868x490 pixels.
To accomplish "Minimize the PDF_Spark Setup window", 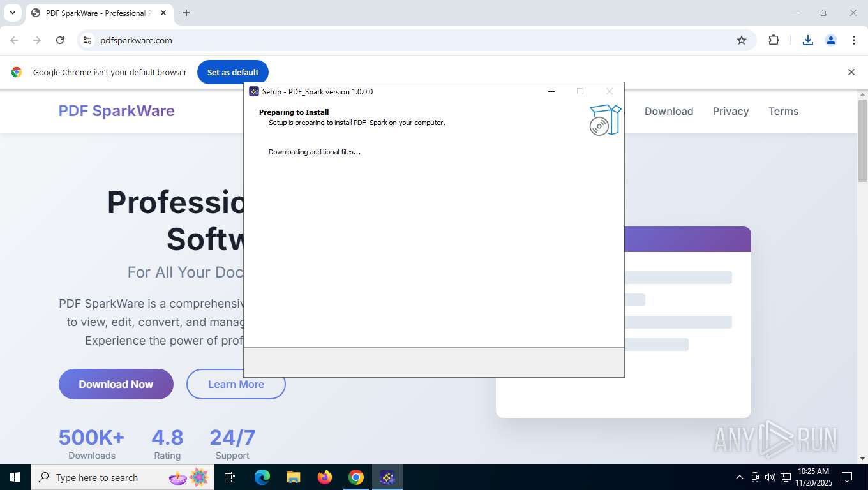I will point(552,91).
